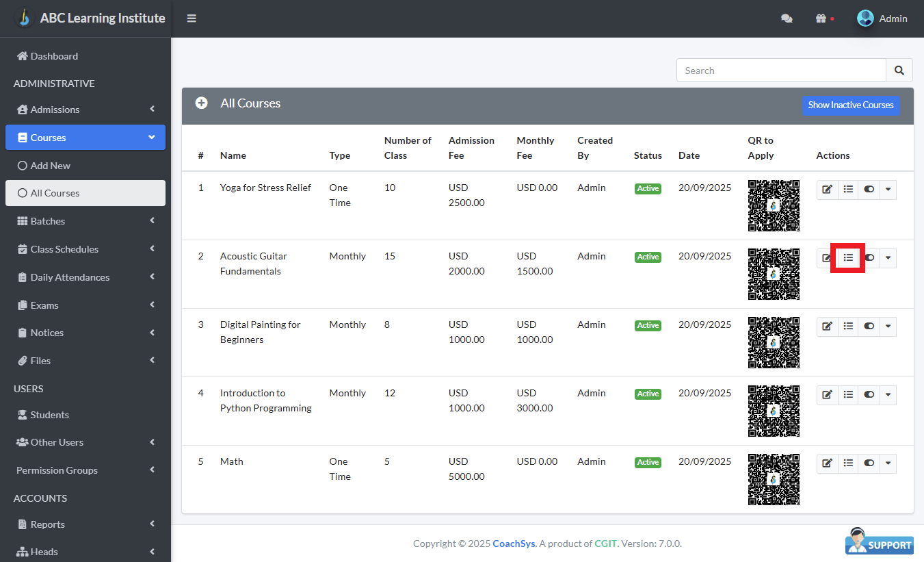
Task: Open the CoachSys footer link
Action: coord(514,544)
